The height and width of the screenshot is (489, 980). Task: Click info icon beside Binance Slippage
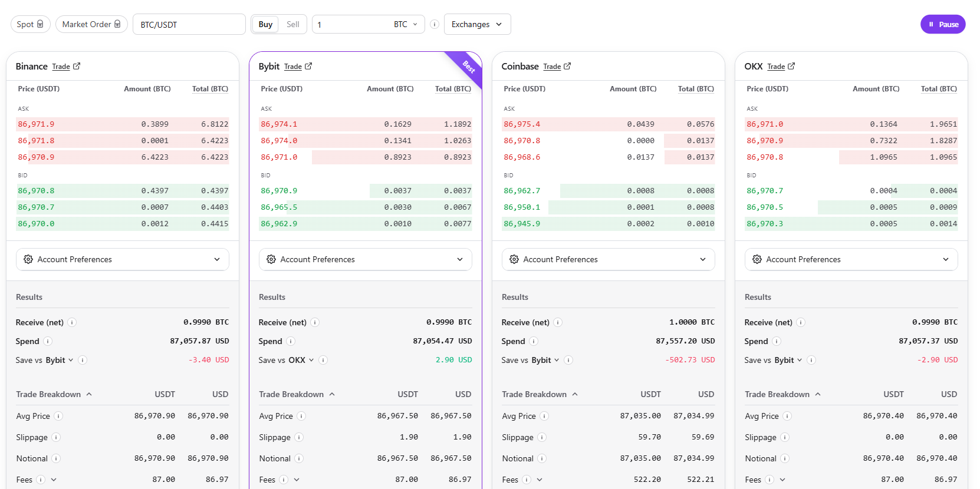pyautogui.click(x=56, y=437)
